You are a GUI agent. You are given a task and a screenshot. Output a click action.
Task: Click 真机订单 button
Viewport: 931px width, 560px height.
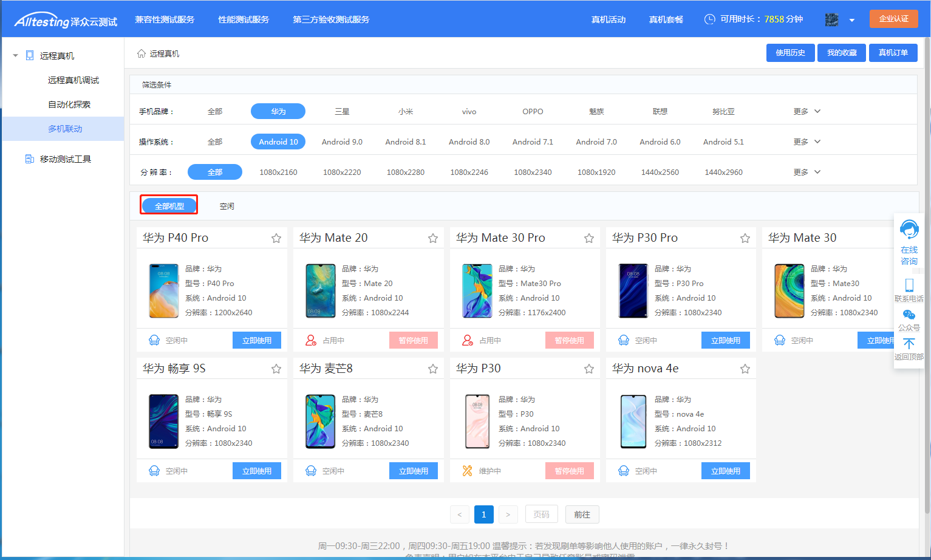pos(893,53)
